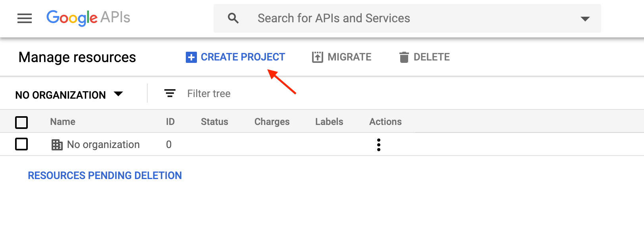The image size is (644, 226).
Task: Click the blue plus Create Project icon
Action: tap(191, 57)
